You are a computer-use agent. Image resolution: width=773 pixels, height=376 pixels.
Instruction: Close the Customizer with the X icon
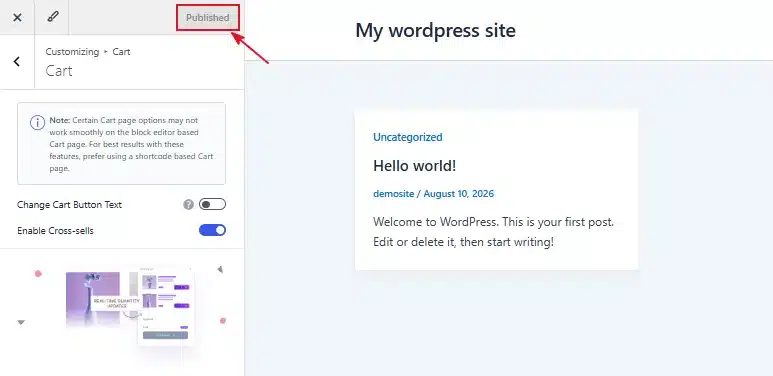(17, 17)
